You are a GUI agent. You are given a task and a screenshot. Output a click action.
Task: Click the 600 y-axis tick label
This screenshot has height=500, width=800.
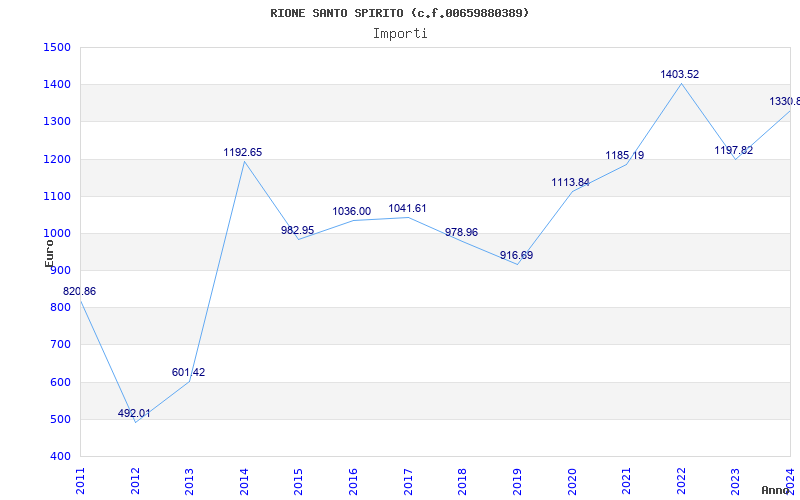coord(60,382)
